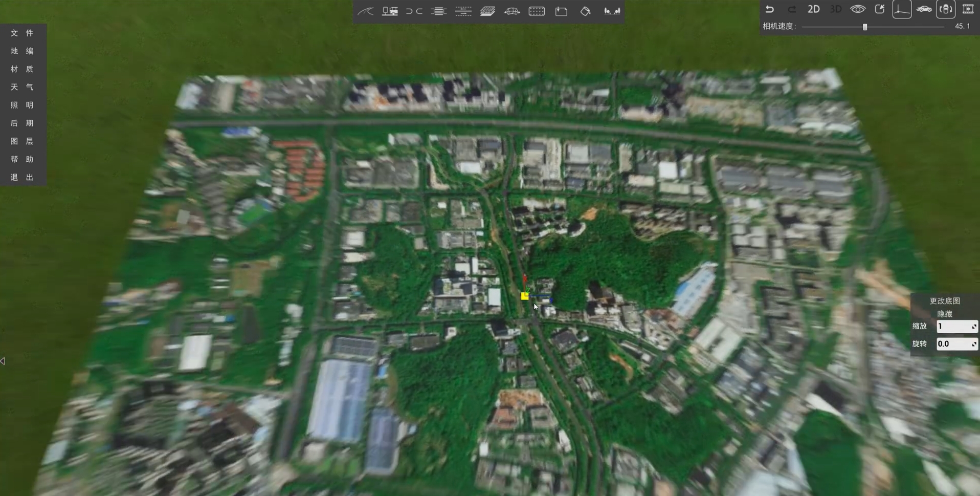Click the 旋转 field stepper arrows
Image resolution: width=980 pixels, height=496 pixels.
coord(974,343)
